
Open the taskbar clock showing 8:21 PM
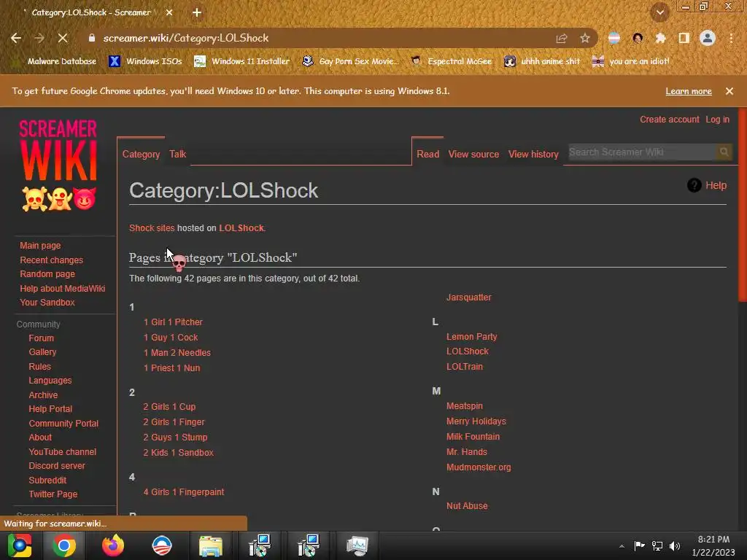(x=713, y=545)
